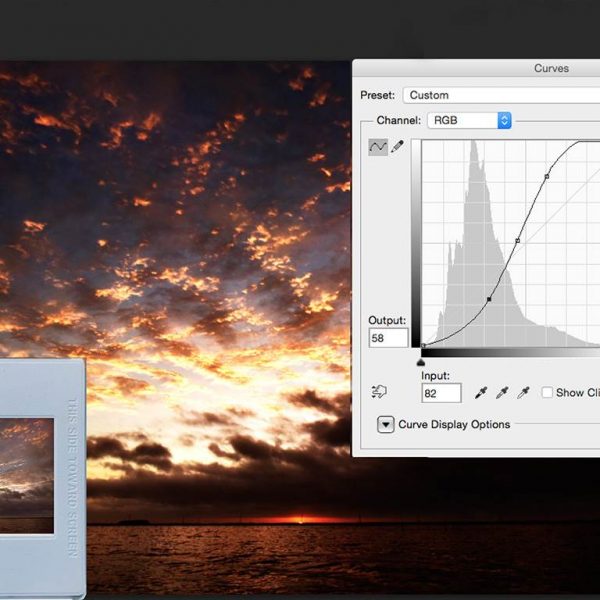Select the pencil draw curve tool
Image resolution: width=600 pixels, height=600 pixels.
click(397, 147)
